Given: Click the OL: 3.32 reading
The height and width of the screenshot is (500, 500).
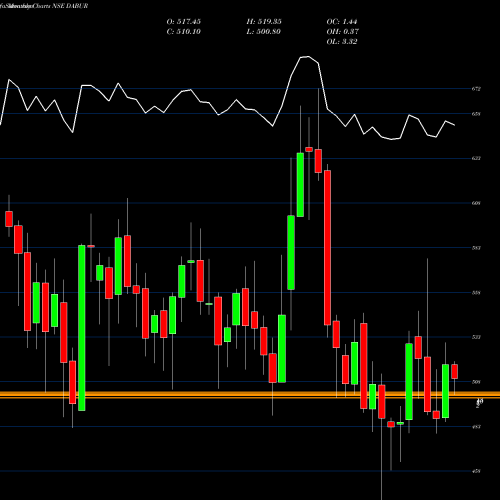Looking at the screenshot, I should click(x=342, y=42).
